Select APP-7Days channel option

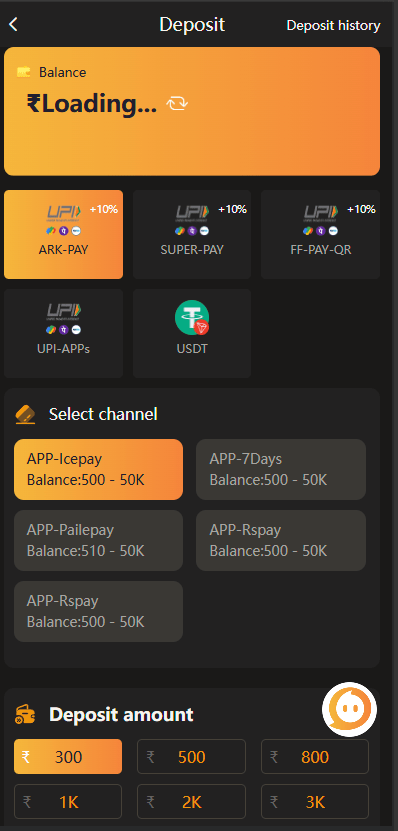click(281, 469)
